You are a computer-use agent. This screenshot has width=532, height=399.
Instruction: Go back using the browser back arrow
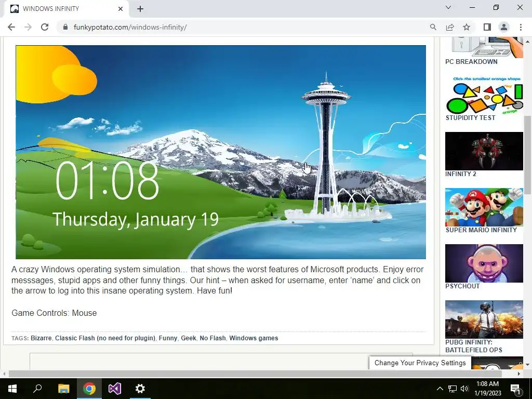click(x=11, y=27)
